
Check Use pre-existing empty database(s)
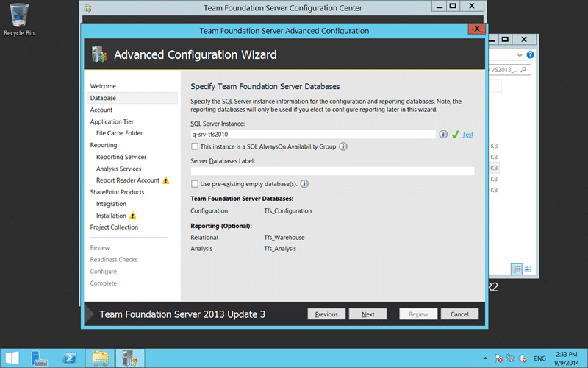(x=195, y=183)
